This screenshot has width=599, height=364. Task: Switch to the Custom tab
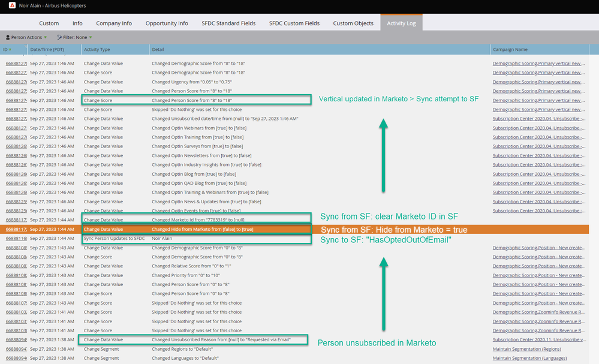[x=49, y=23]
